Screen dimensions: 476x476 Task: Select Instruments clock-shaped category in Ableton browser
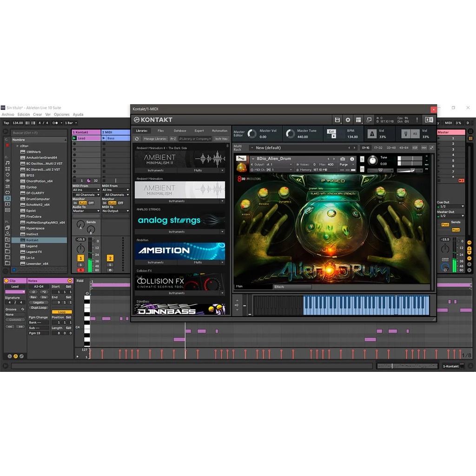pyautogui.click(x=7, y=175)
